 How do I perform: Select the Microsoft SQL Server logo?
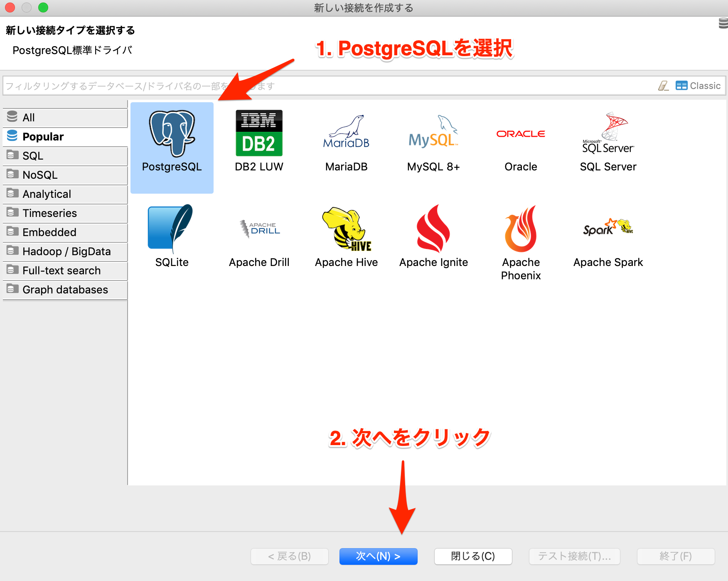[x=608, y=133]
